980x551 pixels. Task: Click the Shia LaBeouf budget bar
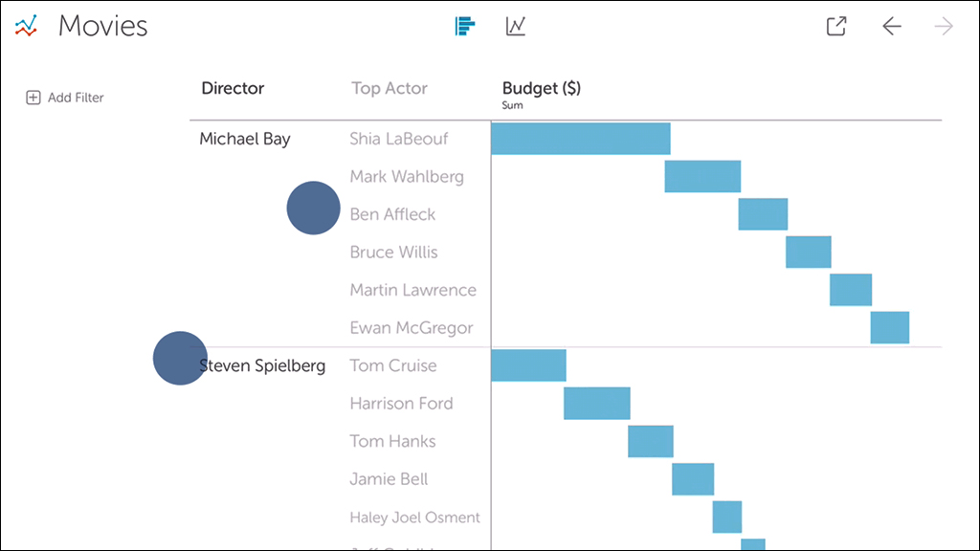tap(580, 139)
